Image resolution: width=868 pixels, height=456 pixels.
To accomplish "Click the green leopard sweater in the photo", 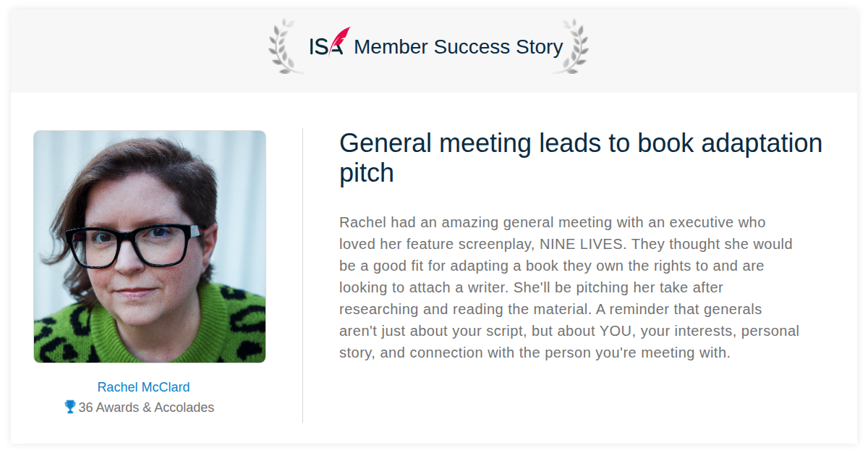I will 150,326.
